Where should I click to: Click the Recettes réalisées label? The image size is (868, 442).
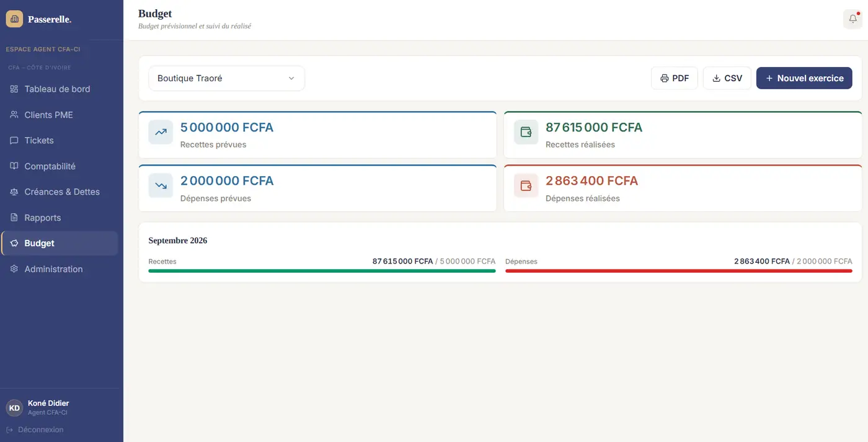pos(580,145)
